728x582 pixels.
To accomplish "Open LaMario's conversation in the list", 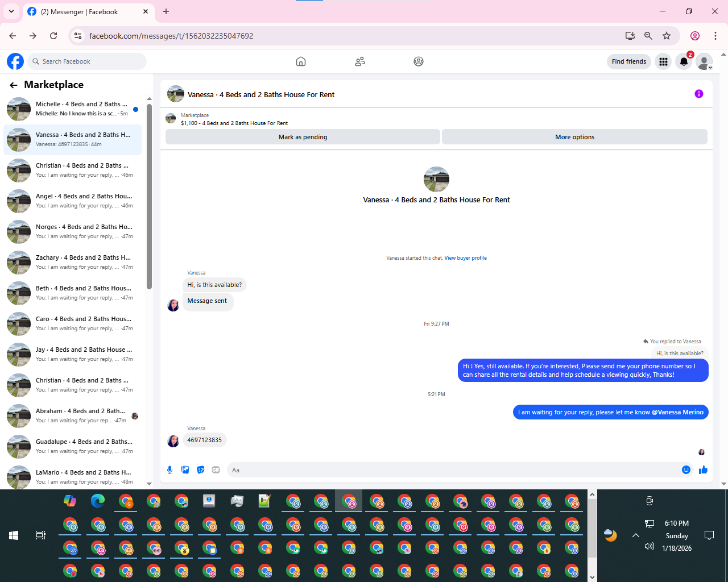I will click(x=73, y=477).
